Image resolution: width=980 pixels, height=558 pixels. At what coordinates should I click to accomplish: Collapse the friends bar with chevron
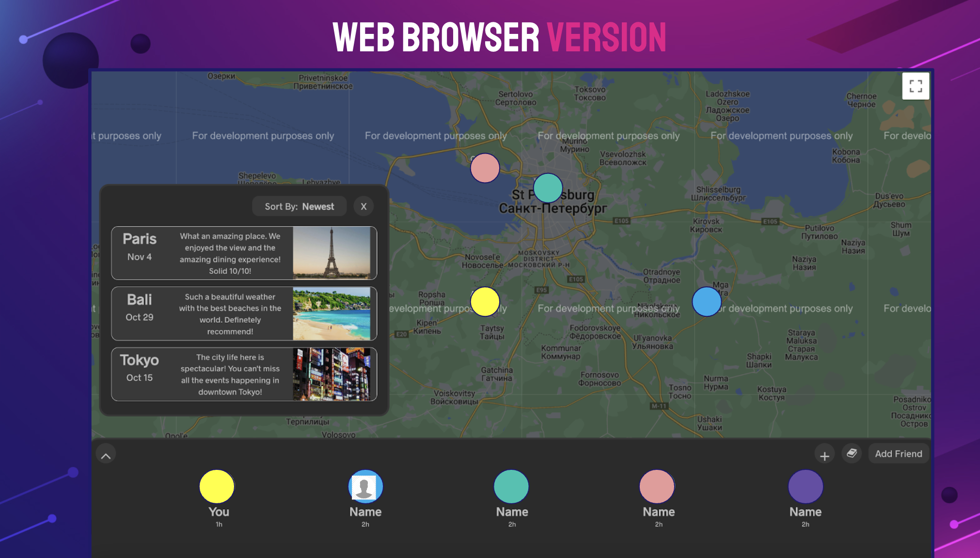(106, 455)
